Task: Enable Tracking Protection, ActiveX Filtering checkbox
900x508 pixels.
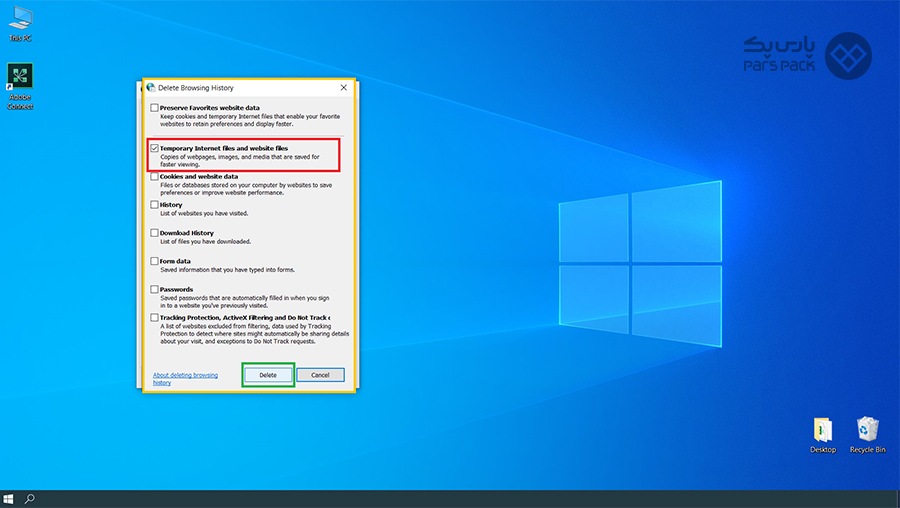Action: click(x=154, y=317)
